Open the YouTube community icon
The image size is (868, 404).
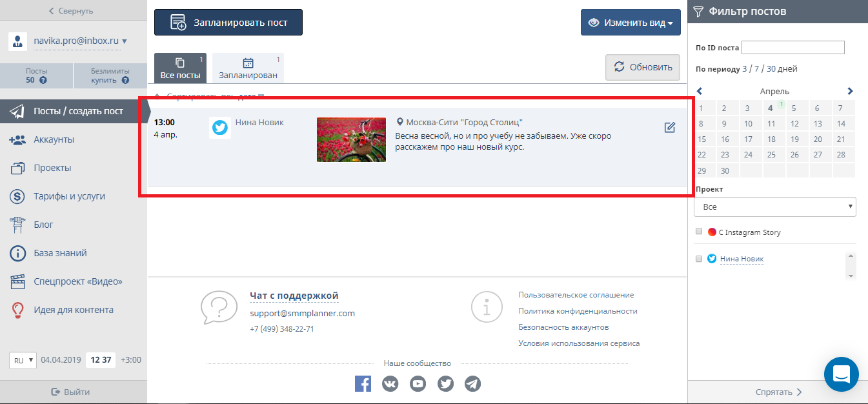click(x=418, y=384)
